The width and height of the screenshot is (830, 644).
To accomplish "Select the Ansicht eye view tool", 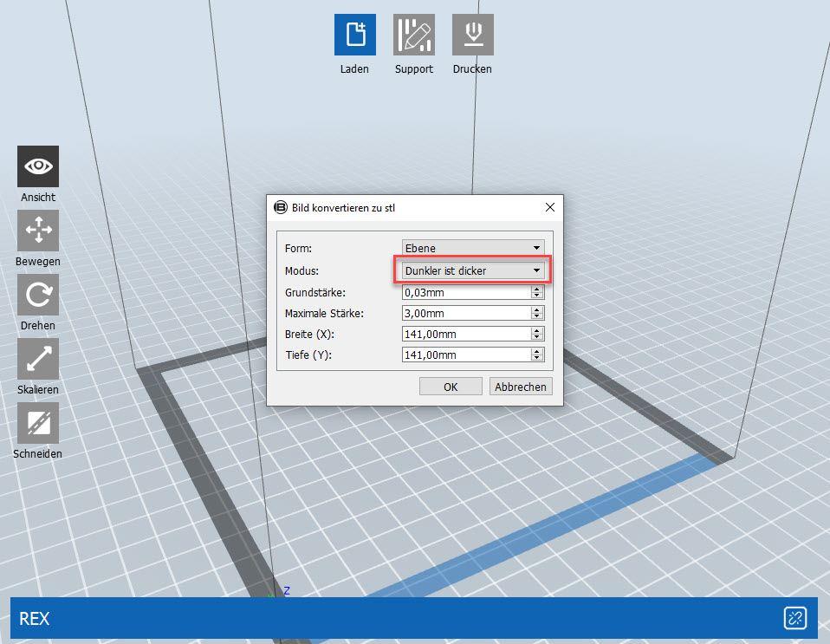I will pos(38,166).
